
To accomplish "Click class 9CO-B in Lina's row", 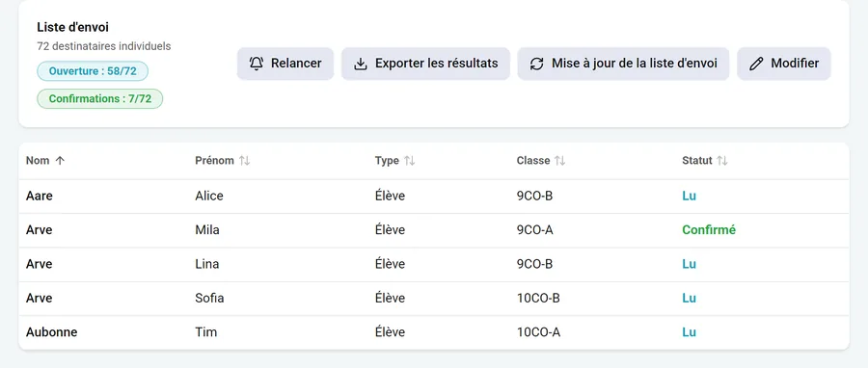I will (x=534, y=264).
